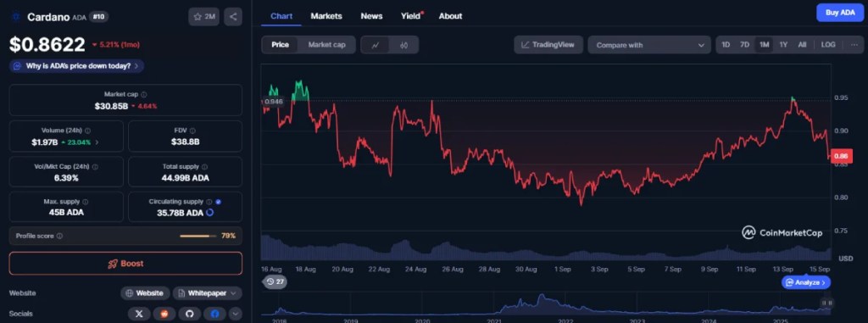
Task: Click the Buy ADA button
Action: click(840, 12)
